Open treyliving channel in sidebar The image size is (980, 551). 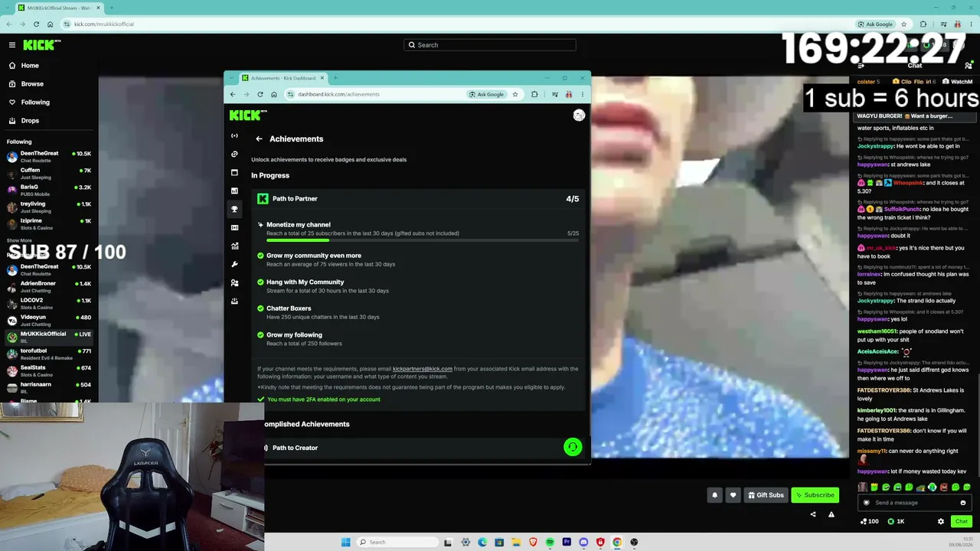[49, 207]
